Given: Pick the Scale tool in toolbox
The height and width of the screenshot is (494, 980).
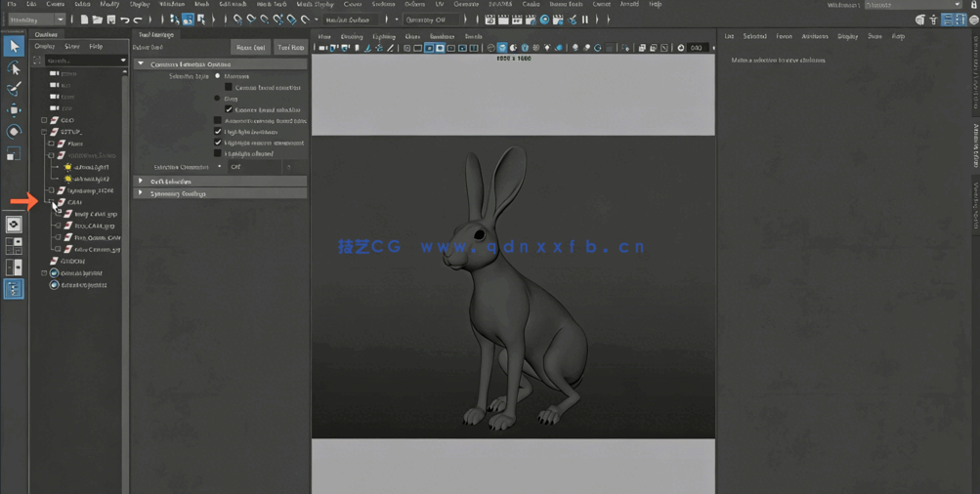Looking at the screenshot, I should 14,154.
